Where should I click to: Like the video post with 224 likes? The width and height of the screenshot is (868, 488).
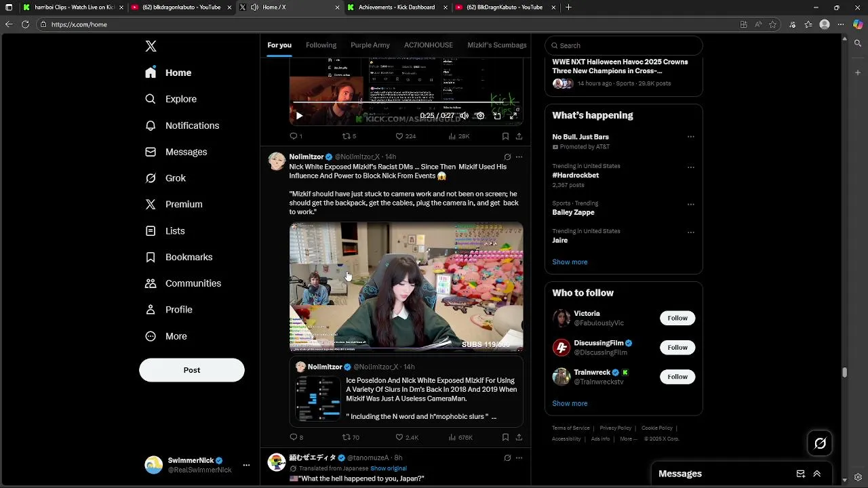(406, 136)
